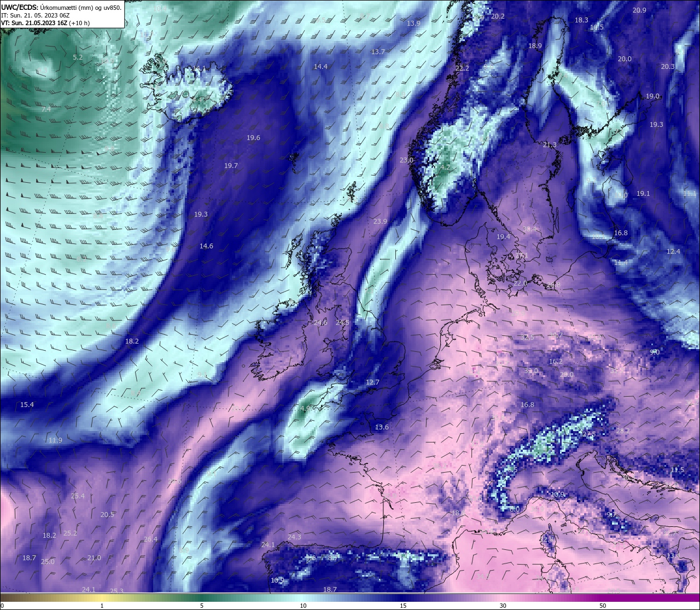The image size is (700, 610).
Task: Click the 21.3 value over Sweden
Action: (x=550, y=145)
